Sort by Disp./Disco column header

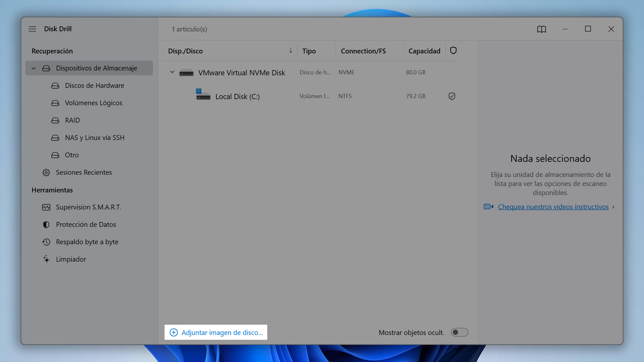[185, 51]
